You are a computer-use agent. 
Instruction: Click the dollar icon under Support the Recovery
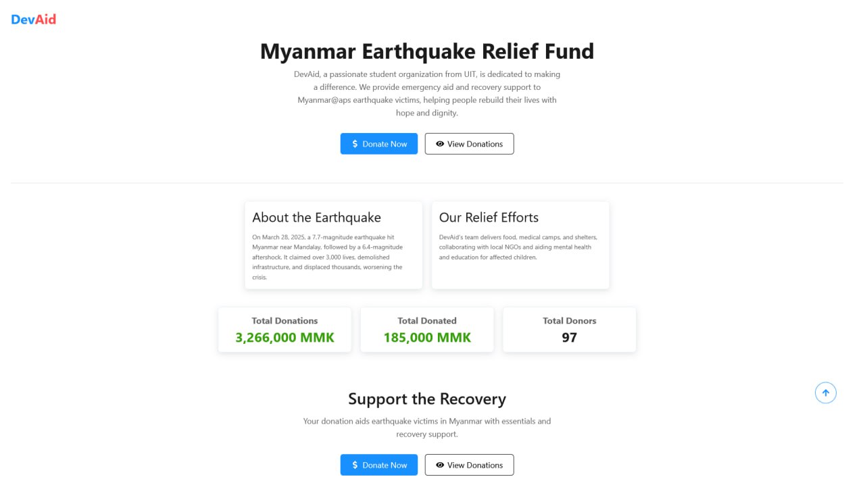(x=355, y=465)
